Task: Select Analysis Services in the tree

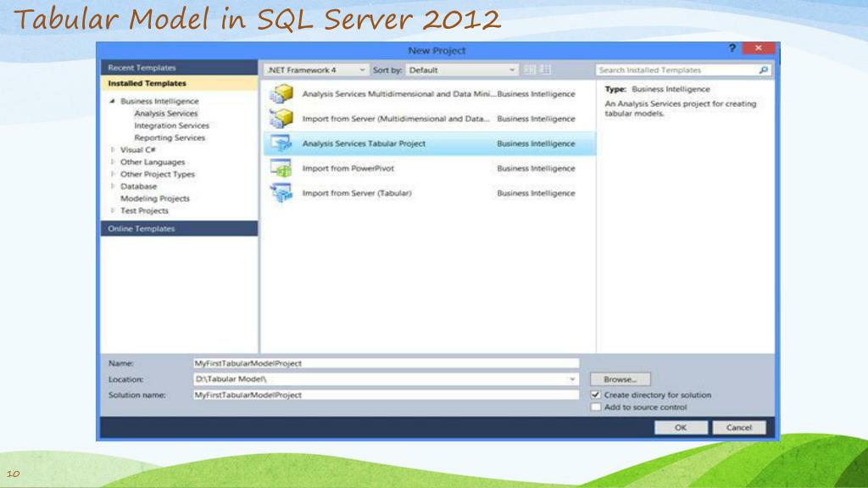Action: [x=166, y=114]
